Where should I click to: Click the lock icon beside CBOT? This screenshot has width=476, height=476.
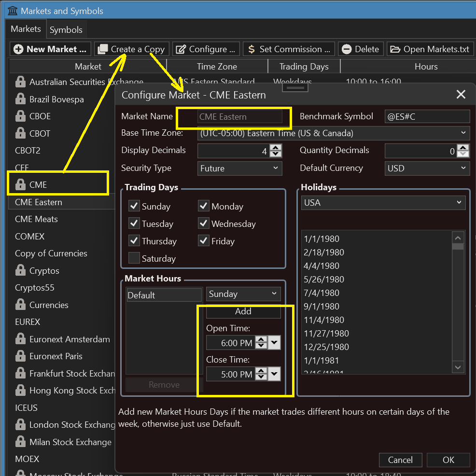[x=20, y=133]
